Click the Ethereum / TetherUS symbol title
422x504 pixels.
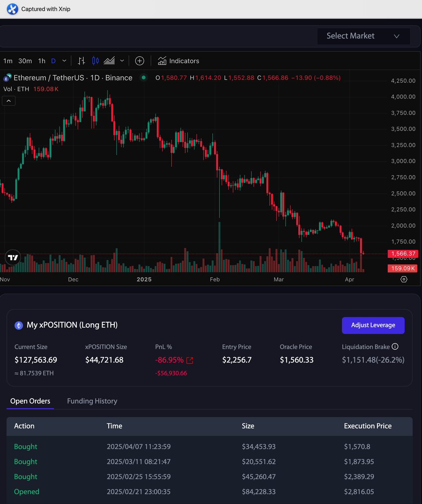[73, 78]
